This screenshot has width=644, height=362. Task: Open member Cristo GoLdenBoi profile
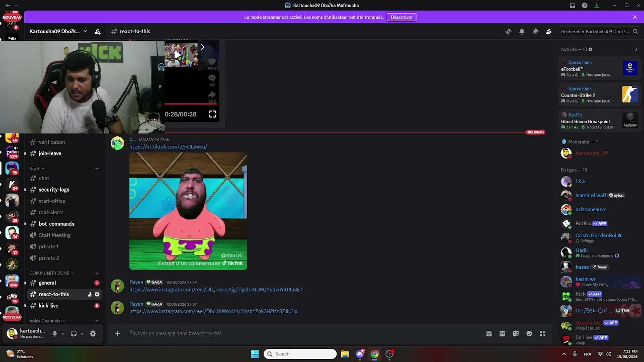599,237
